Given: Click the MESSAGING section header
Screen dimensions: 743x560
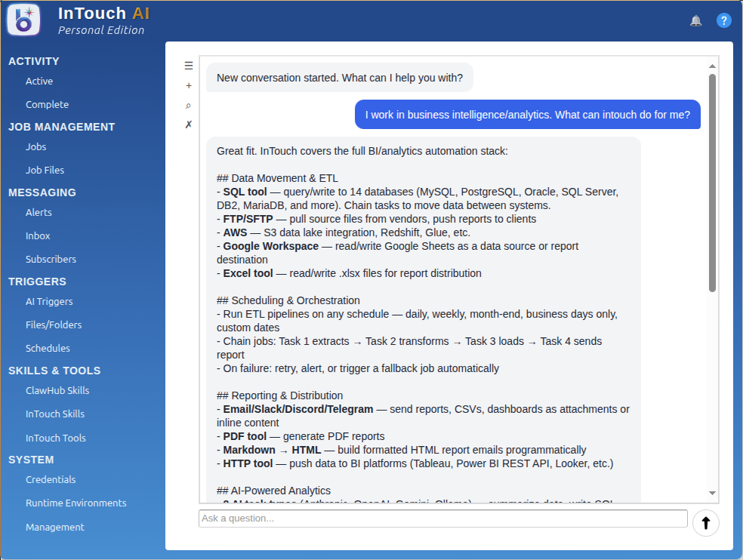Looking at the screenshot, I should (42, 192).
